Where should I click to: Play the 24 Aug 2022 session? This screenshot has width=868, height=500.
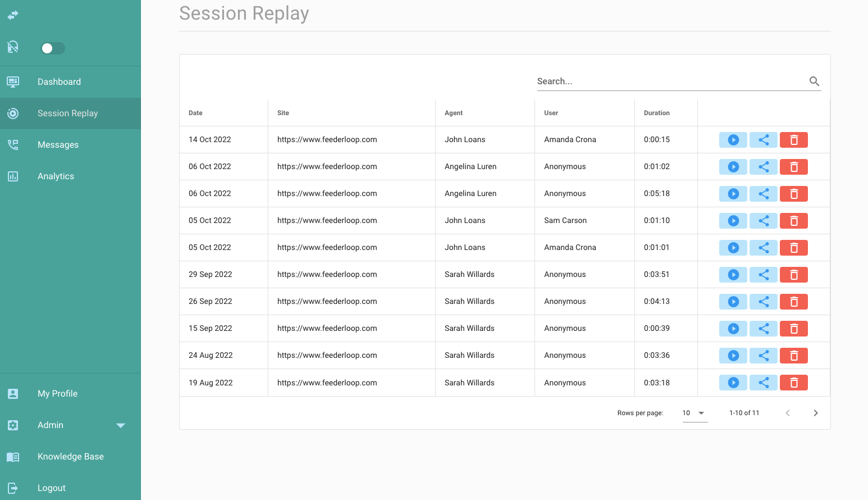coord(733,356)
